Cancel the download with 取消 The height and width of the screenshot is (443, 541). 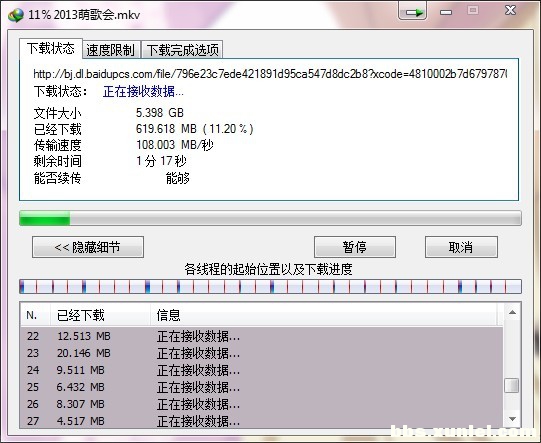point(461,247)
